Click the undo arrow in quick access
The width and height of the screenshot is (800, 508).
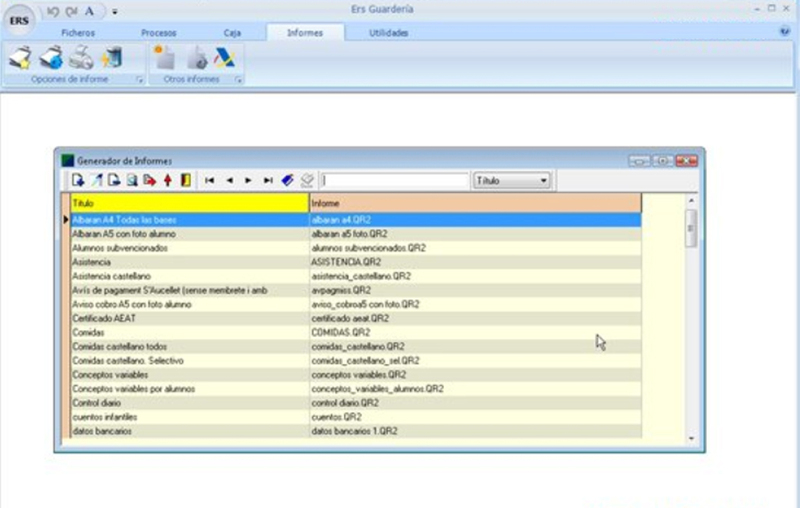(x=53, y=11)
